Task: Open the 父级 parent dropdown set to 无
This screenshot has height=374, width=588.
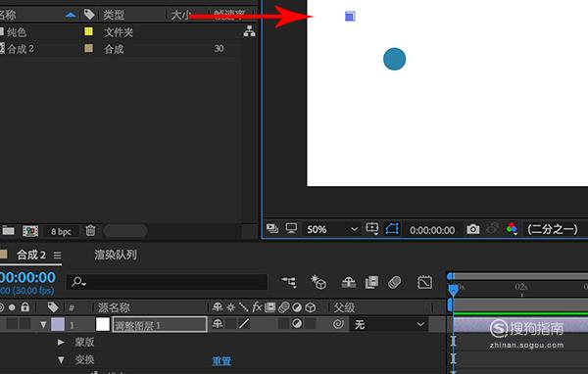Action: tap(389, 324)
